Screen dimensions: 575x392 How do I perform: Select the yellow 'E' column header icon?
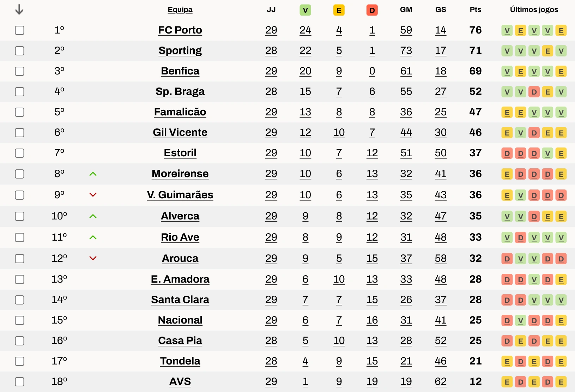pos(339,10)
